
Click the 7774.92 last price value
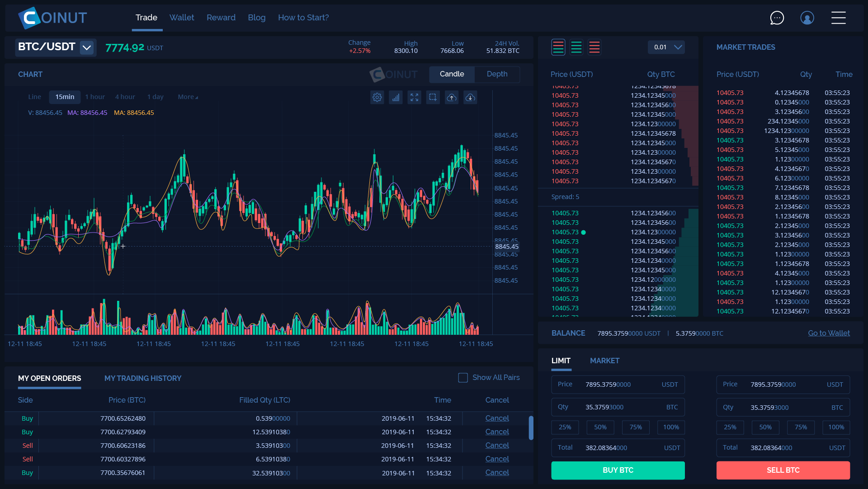tap(125, 47)
